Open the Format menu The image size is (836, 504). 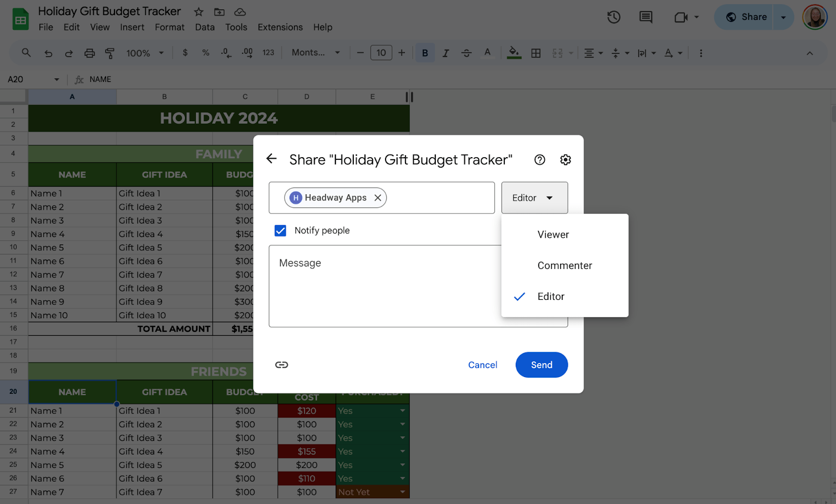coord(169,27)
